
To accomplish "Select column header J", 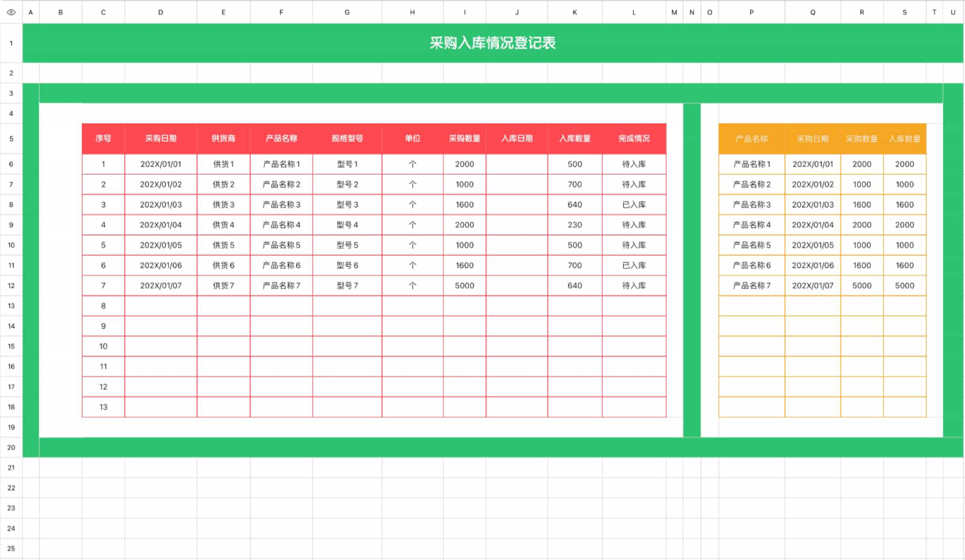I will [x=517, y=12].
